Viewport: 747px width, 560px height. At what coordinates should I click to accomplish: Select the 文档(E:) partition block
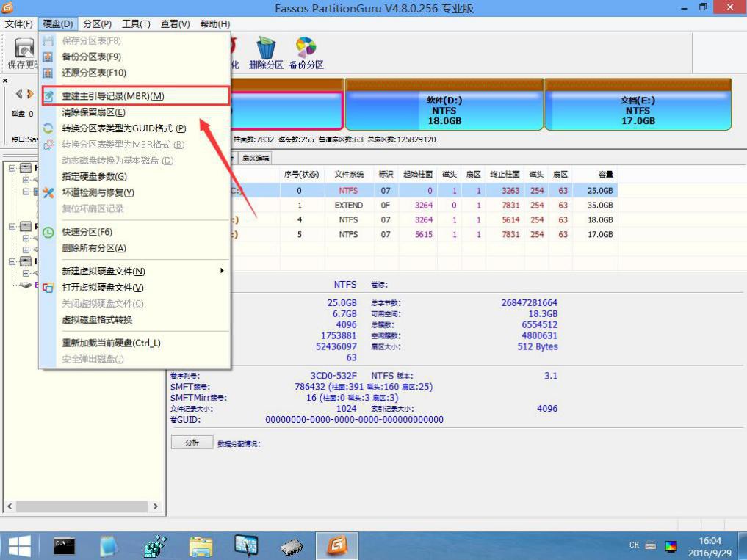pyautogui.click(x=638, y=110)
